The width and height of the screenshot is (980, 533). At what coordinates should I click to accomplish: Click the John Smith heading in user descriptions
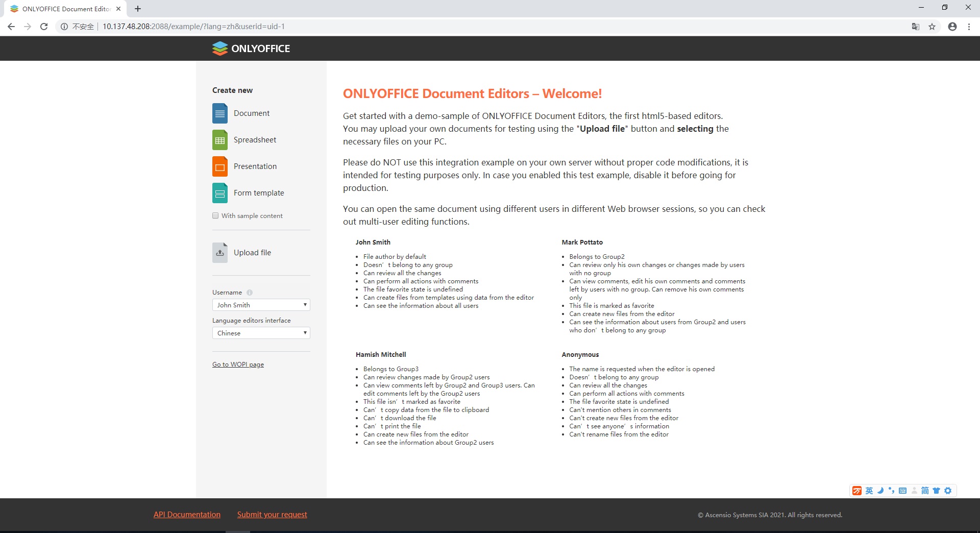point(373,243)
